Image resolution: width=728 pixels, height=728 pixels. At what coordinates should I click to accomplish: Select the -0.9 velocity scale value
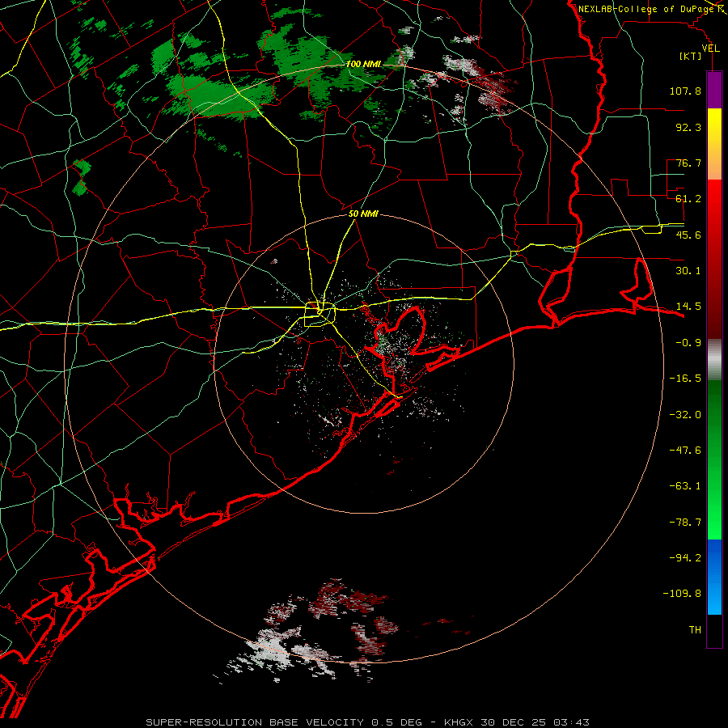(688, 343)
